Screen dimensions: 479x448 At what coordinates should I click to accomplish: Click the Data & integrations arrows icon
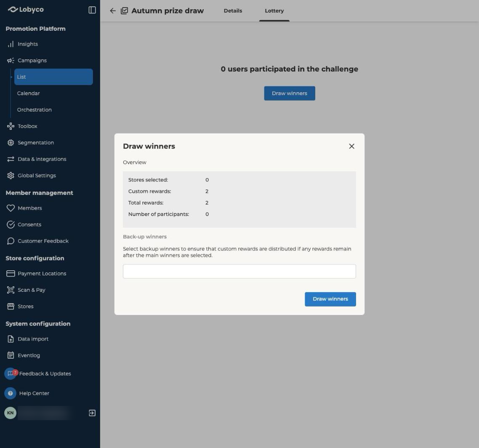(x=11, y=159)
